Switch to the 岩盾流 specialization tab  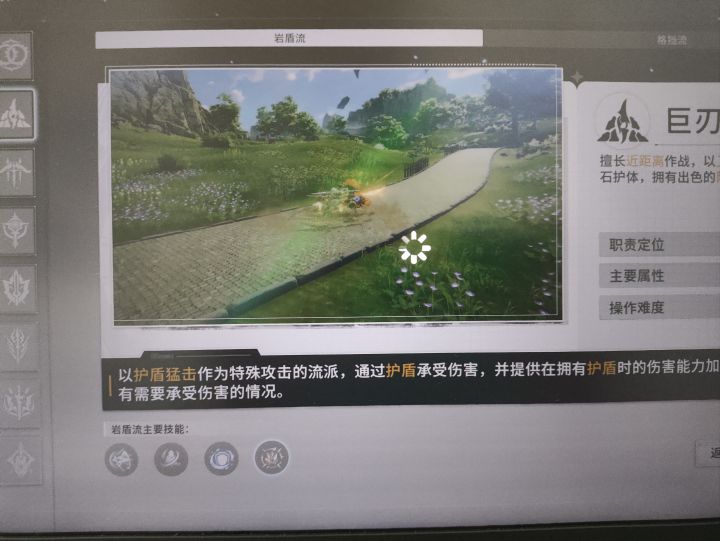point(289,39)
